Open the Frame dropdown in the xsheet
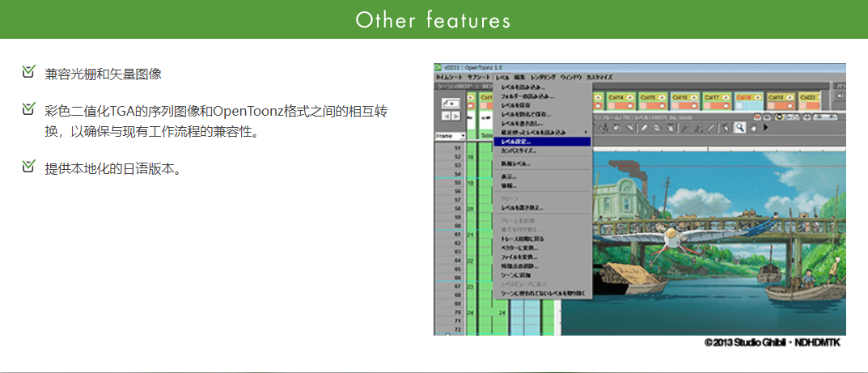 coord(451,136)
